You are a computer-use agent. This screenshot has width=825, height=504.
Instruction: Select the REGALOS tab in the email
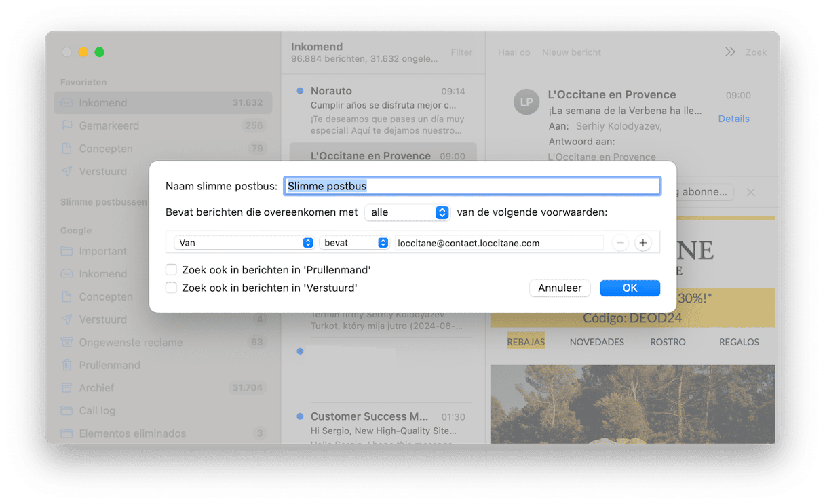[739, 342]
